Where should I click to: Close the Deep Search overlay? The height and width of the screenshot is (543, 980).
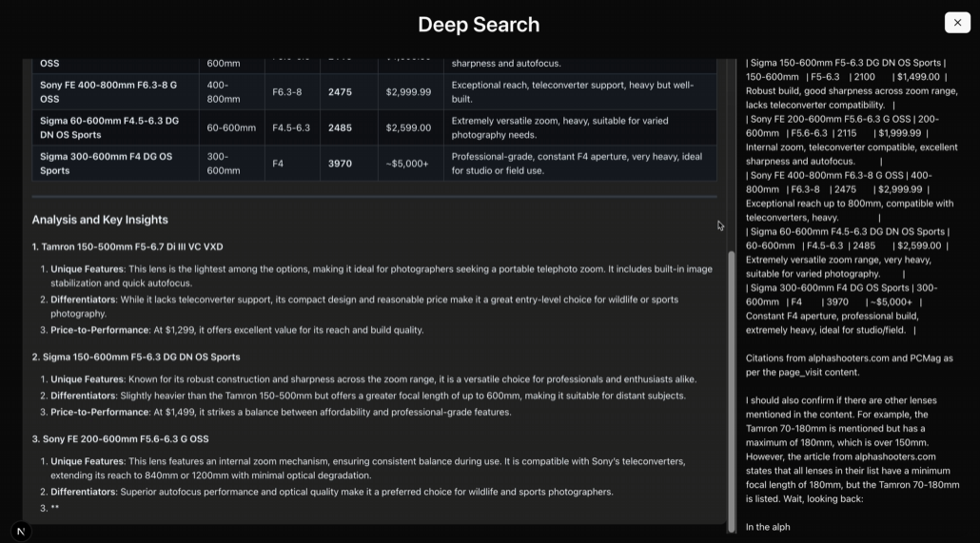957,23
